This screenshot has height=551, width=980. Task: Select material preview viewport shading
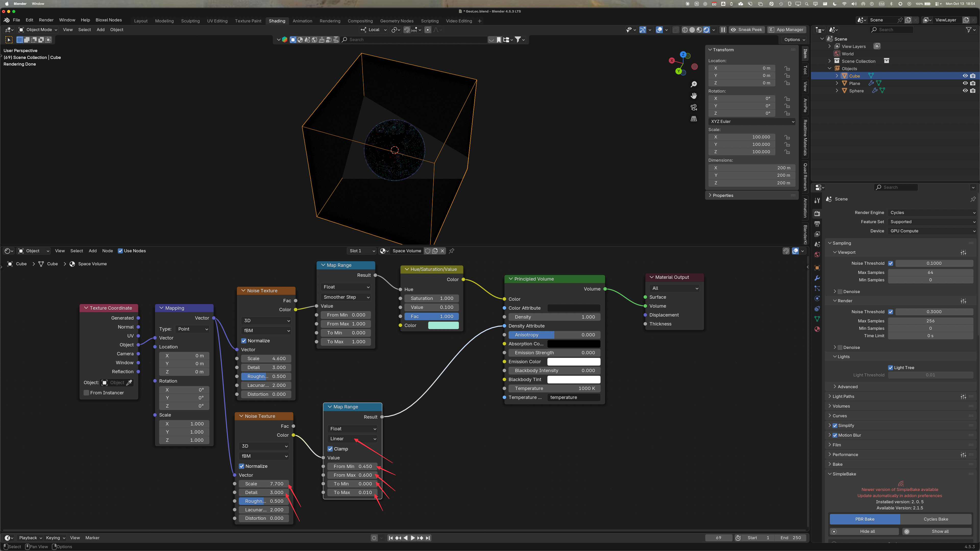pos(699,30)
